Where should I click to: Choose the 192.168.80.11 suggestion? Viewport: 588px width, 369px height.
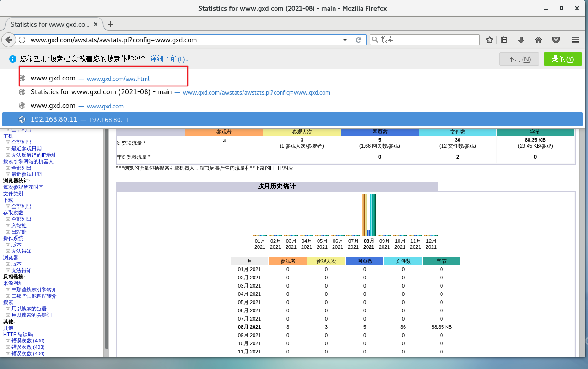292,119
